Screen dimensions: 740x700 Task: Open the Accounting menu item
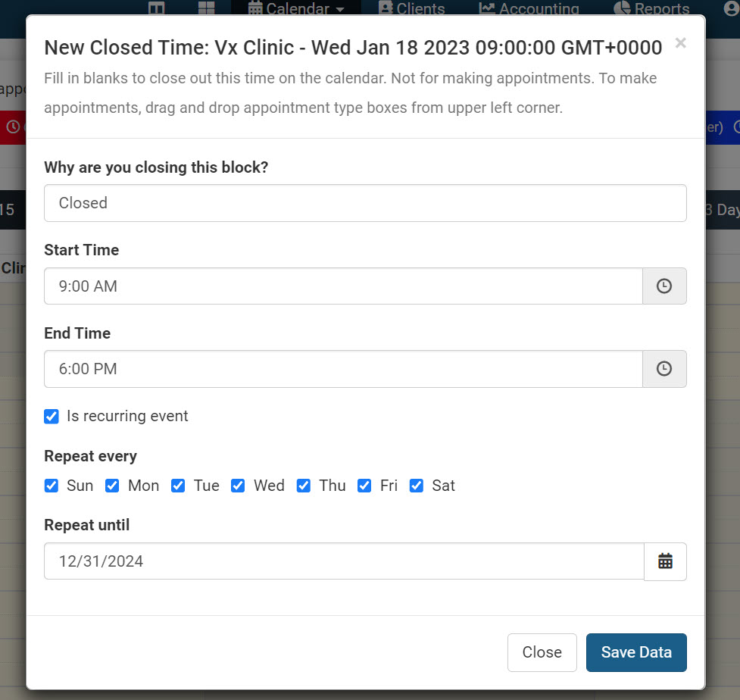pos(529,9)
